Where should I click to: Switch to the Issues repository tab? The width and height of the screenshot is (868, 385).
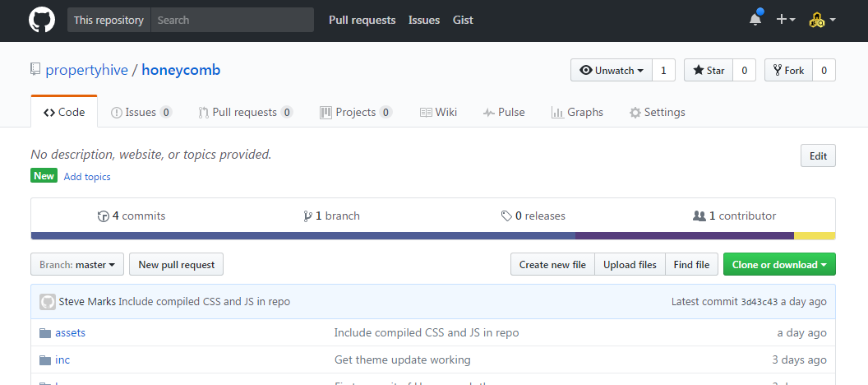(141, 113)
